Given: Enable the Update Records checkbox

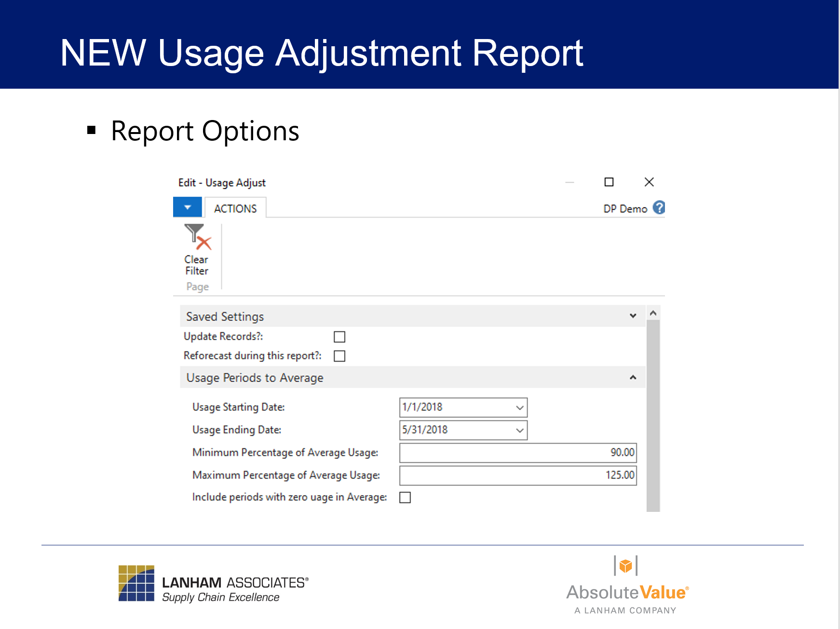Looking at the screenshot, I should 339,337.
